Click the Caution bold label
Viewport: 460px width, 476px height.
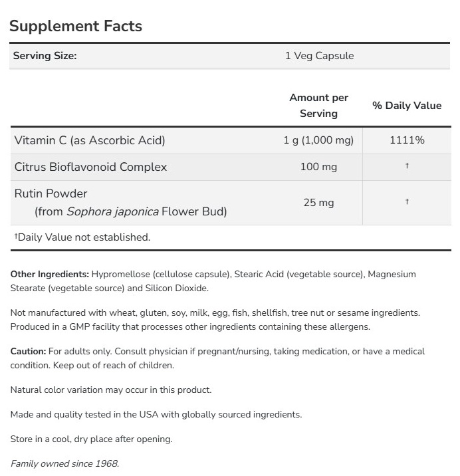coord(29,351)
